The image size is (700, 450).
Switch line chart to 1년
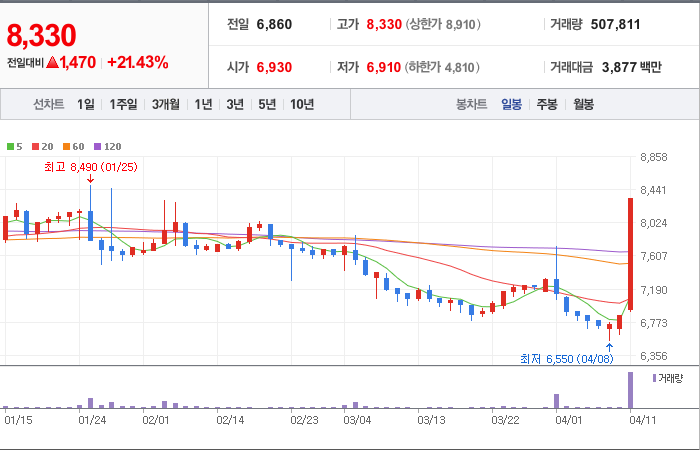[x=203, y=104]
